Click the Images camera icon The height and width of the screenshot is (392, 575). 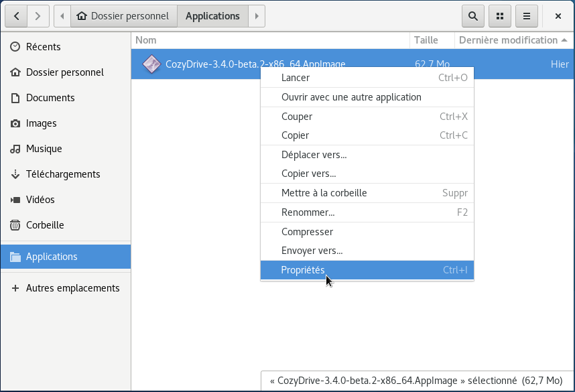[15, 123]
